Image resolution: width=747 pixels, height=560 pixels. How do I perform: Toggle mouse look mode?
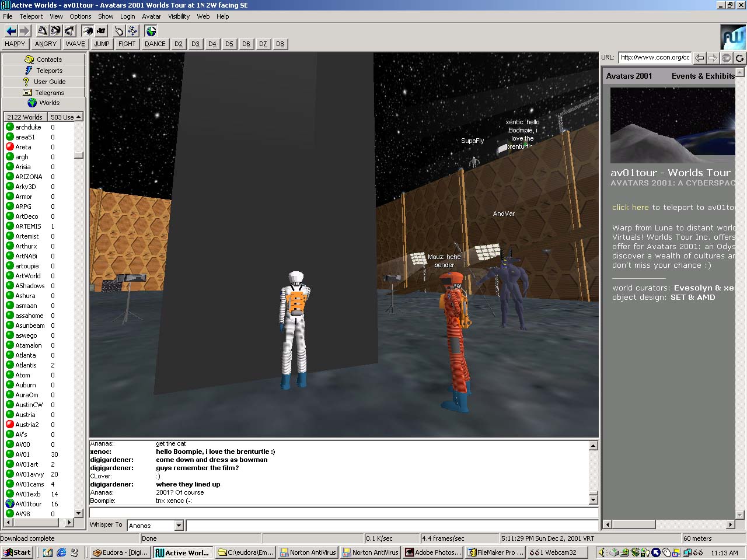click(119, 31)
